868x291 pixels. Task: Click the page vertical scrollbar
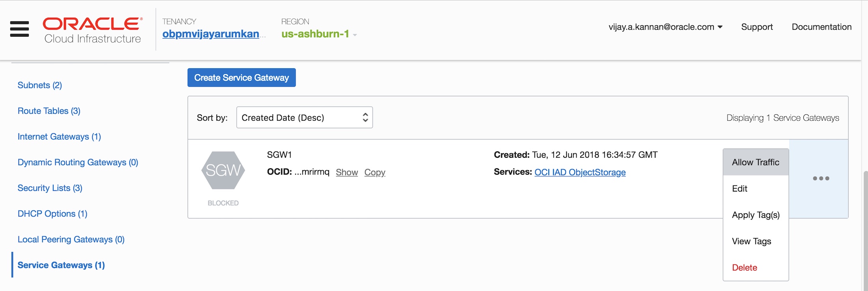coord(865,229)
